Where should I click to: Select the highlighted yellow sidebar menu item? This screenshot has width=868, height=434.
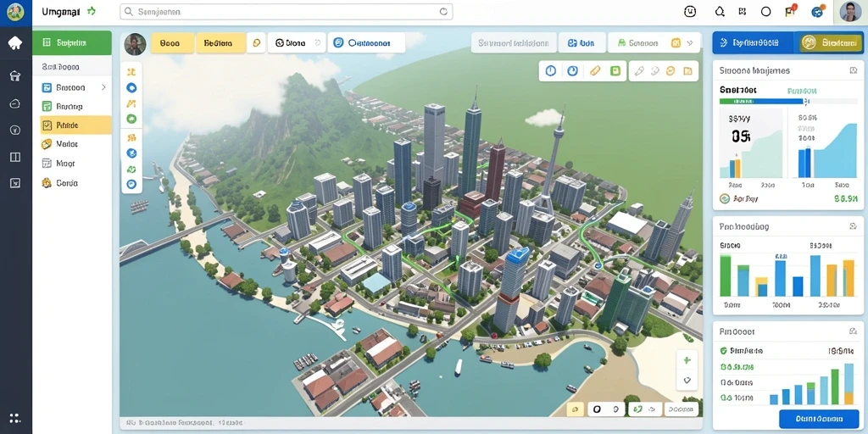[75, 125]
